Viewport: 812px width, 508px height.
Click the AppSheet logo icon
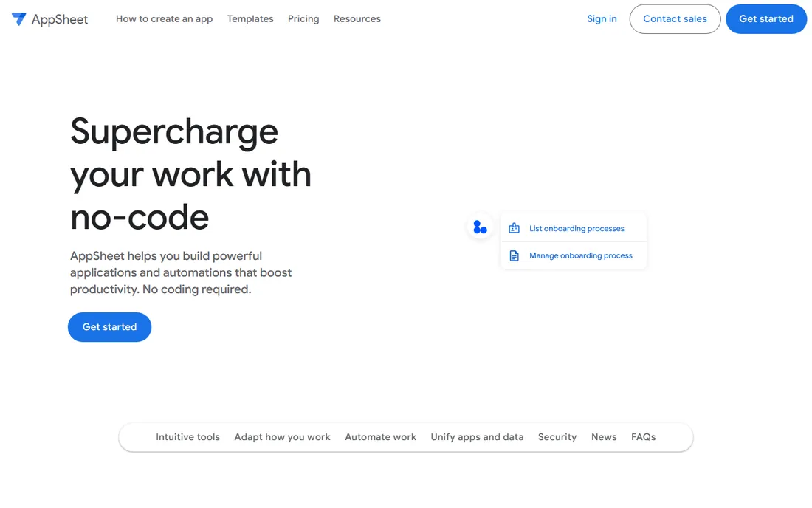(x=18, y=19)
